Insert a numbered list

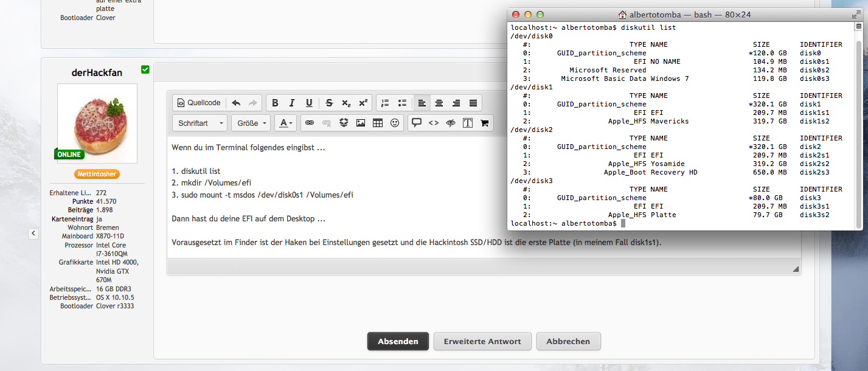point(385,103)
